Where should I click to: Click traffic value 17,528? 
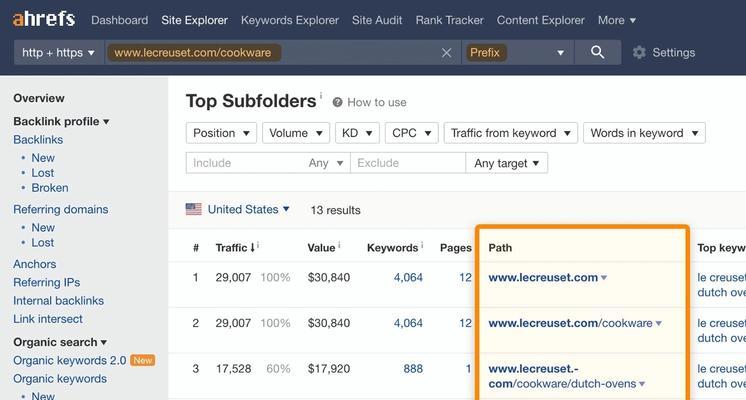pos(233,369)
